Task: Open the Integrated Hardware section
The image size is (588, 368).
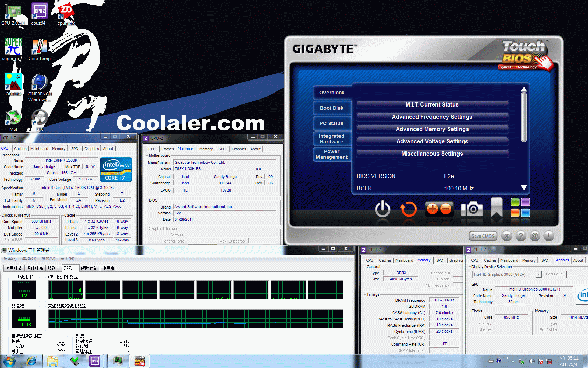Action: [332, 139]
